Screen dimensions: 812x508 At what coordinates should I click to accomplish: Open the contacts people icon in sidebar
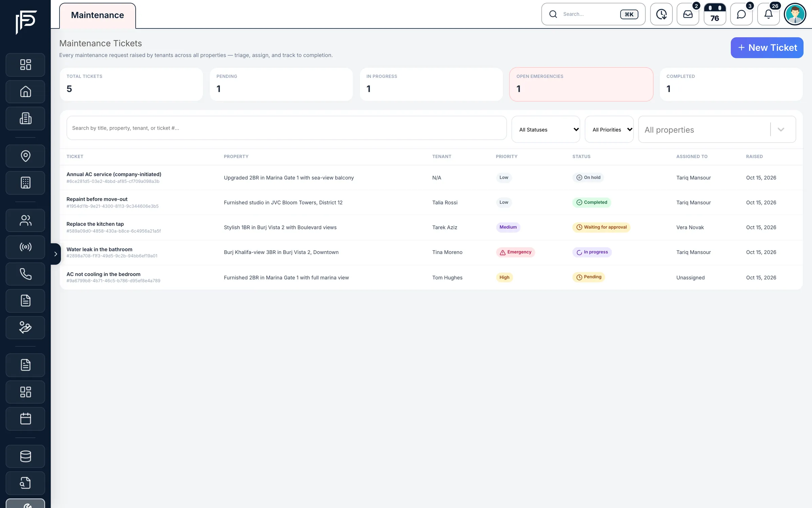pos(25,220)
